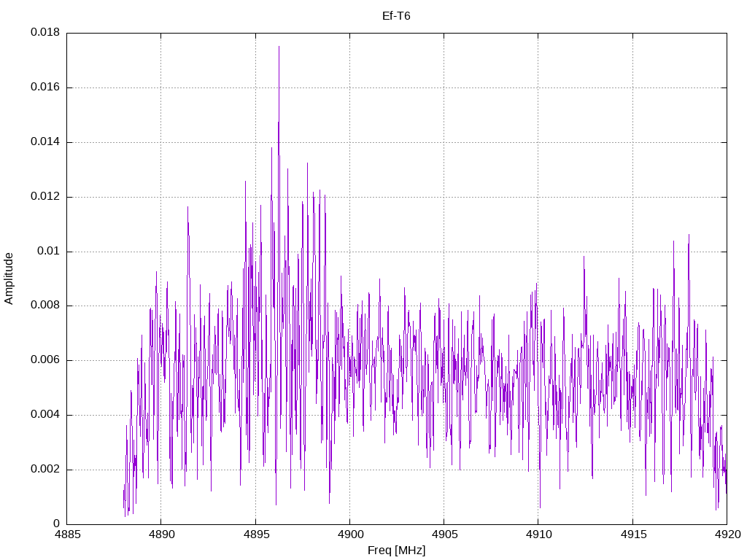Click the 0.004 y-axis tick label
747x560 pixels.
45,415
